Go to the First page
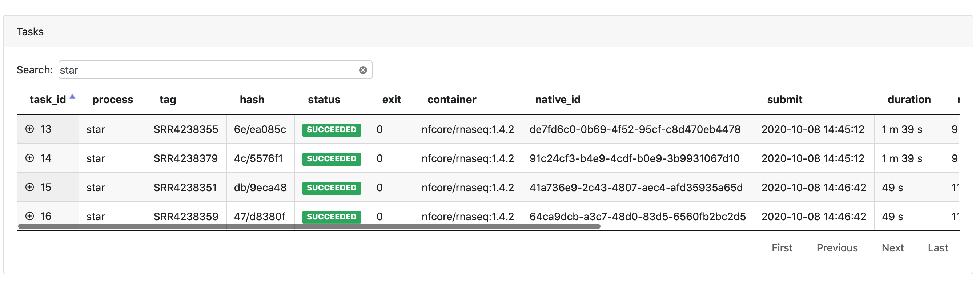980x282 pixels. [x=782, y=248]
